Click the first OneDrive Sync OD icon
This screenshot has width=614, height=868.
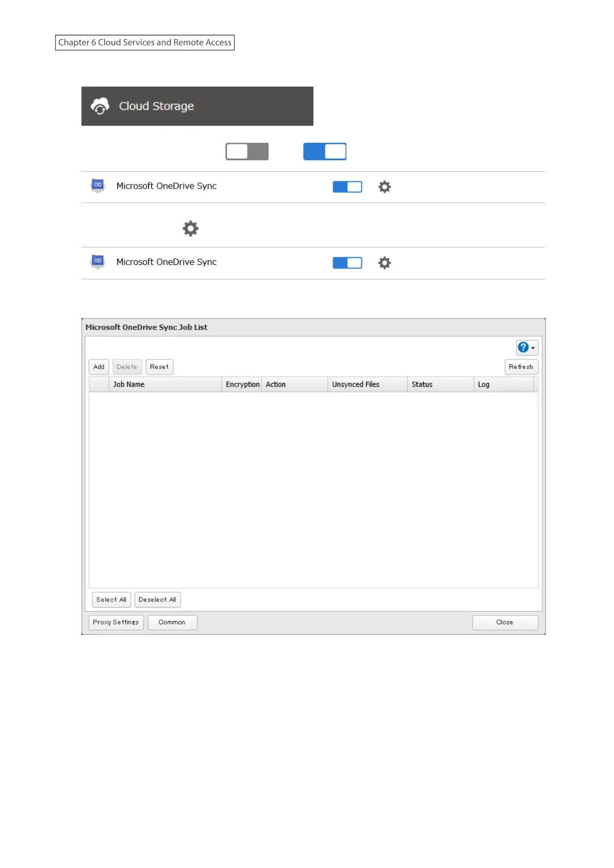[x=98, y=186]
